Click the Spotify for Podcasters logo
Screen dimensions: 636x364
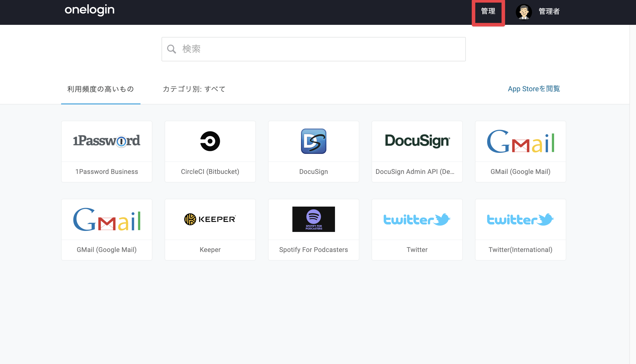[x=314, y=219]
